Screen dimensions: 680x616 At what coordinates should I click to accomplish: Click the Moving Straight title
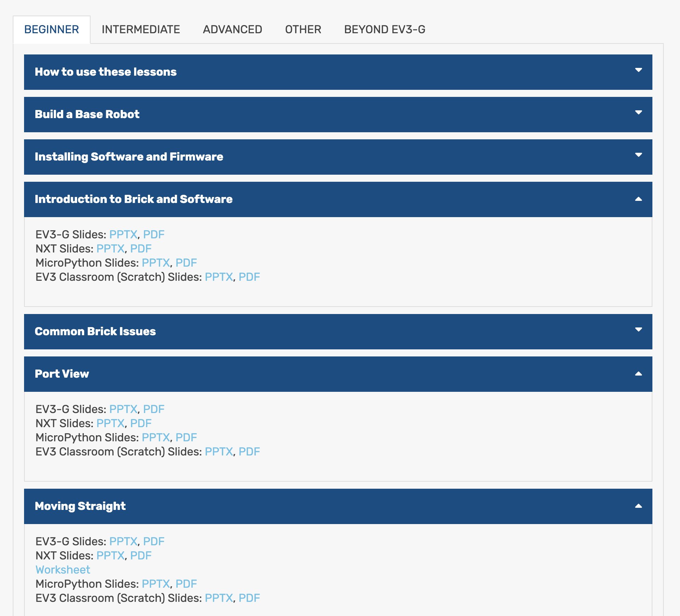[x=80, y=506]
